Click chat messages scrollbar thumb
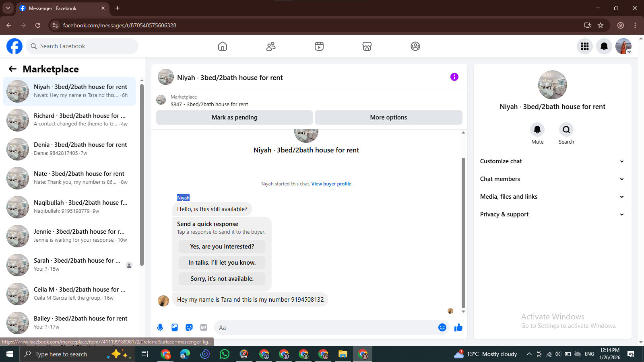This screenshot has width=644, height=362. (x=463, y=232)
